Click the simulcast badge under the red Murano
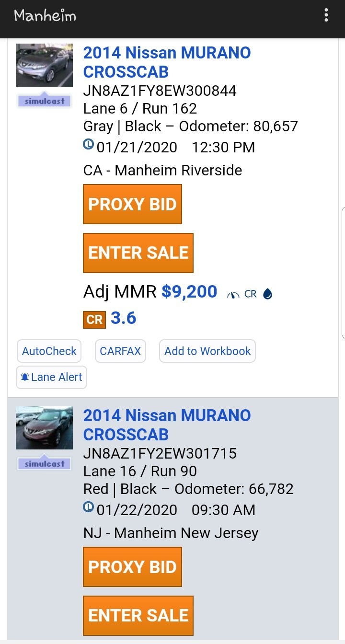Viewport: 345px width, 644px height. (x=44, y=463)
